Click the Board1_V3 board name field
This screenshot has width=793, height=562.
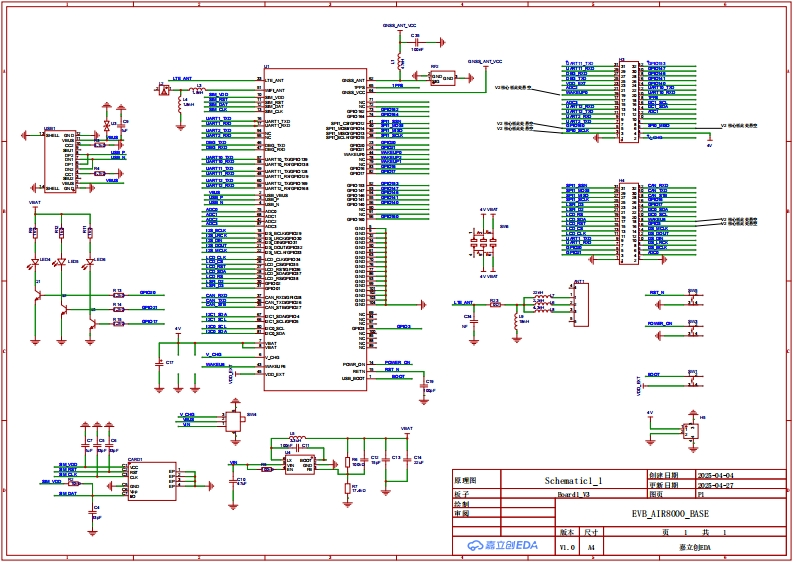[x=573, y=494]
